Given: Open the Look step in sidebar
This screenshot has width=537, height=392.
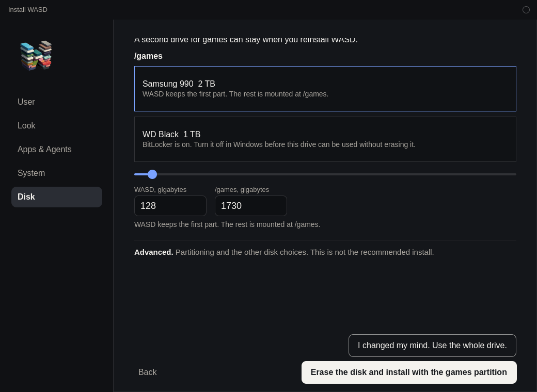Looking at the screenshot, I should [x=56, y=125].
